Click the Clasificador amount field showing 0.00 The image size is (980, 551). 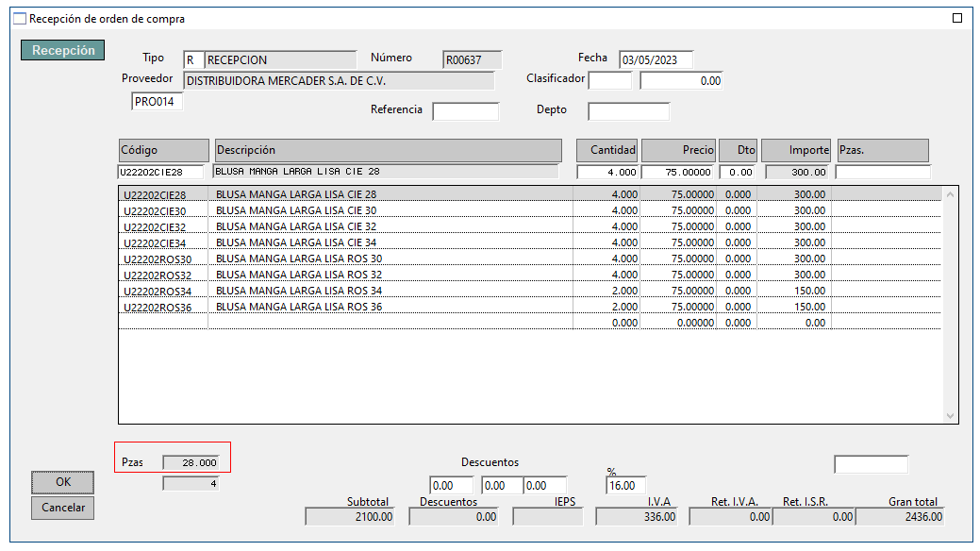[681, 81]
